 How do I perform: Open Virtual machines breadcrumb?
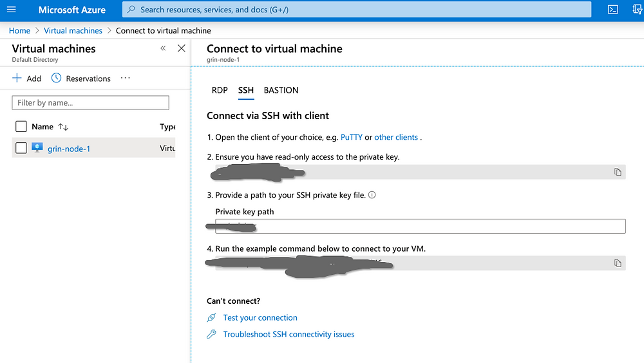point(73,31)
